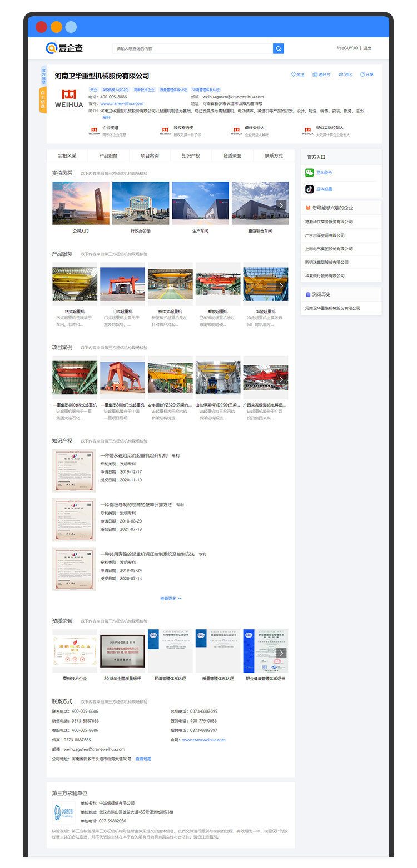Click next arrow in 资质荣誉 carousel
Screen dimensions: 417x868
tap(282, 653)
